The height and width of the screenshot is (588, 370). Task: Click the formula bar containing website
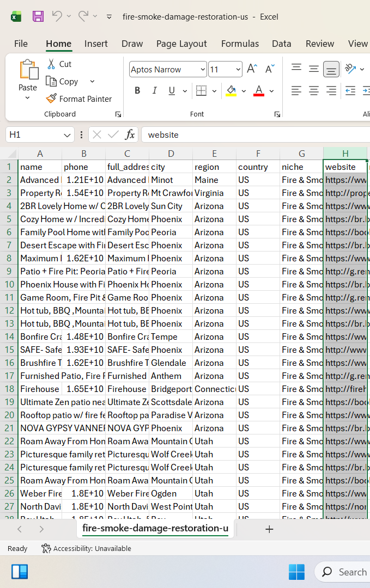click(255, 134)
